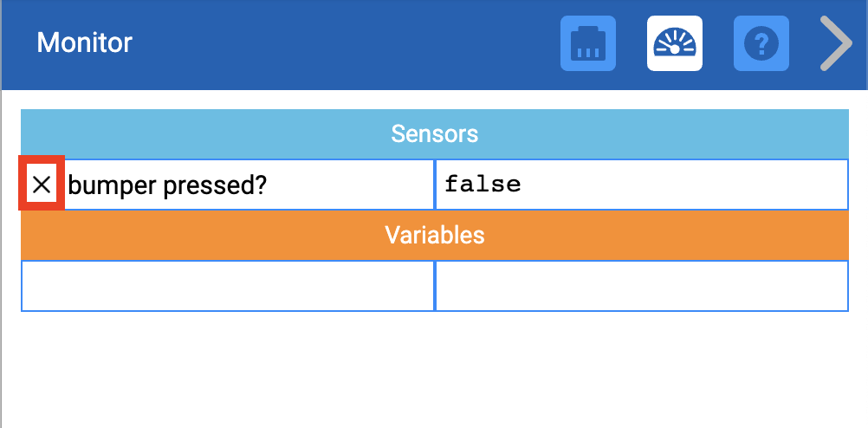The height and width of the screenshot is (428, 868).
Task: Click white strip above the Sensors header
Action: [x=434, y=100]
